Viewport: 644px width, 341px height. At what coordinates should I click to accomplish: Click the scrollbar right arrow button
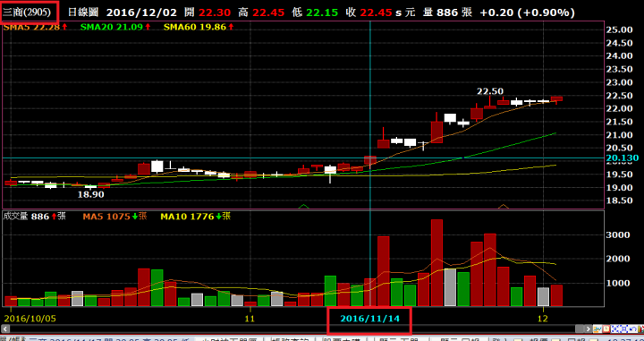click(x=589, y=328)
